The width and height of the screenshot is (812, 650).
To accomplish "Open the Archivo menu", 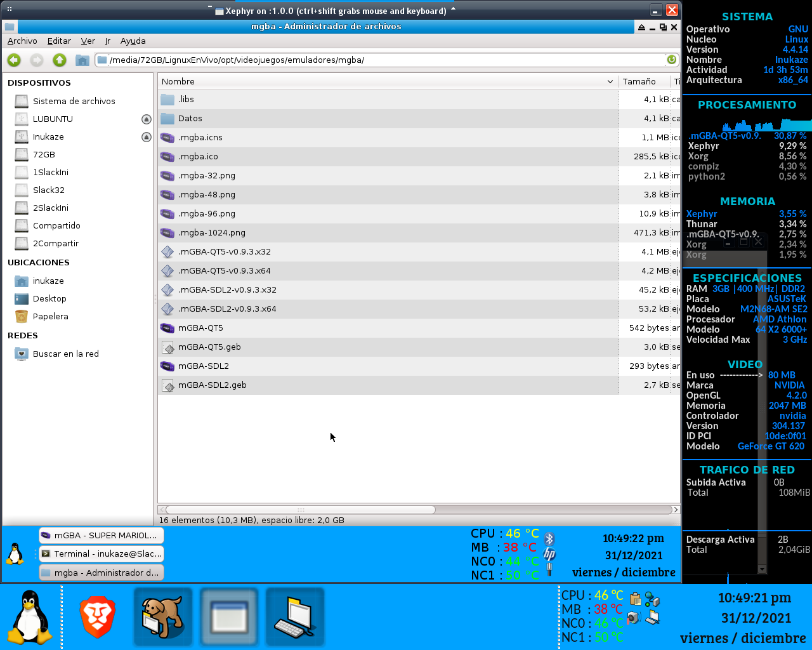I will (22, 41).
